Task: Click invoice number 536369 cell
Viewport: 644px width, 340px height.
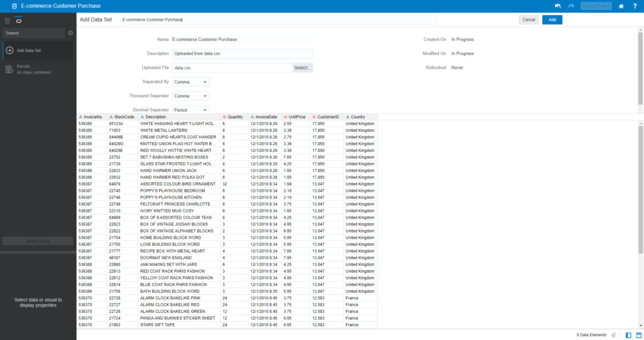Action: coord(92,292)
